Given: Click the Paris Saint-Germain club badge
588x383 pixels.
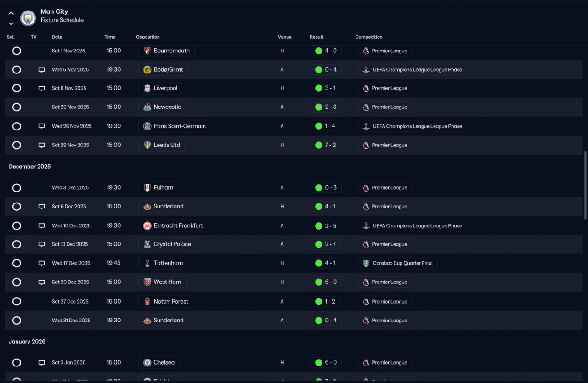Looking at the screenshot, I should (147, 126).
